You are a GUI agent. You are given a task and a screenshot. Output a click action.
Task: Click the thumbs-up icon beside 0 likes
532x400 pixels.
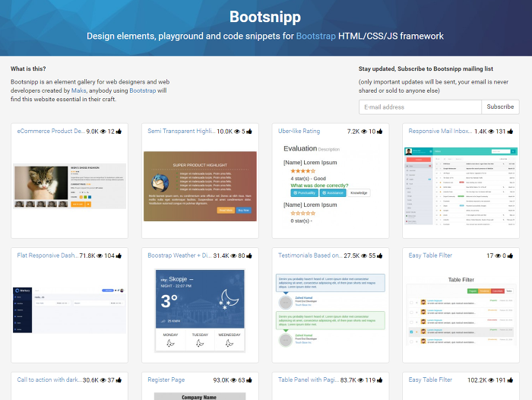510,256
